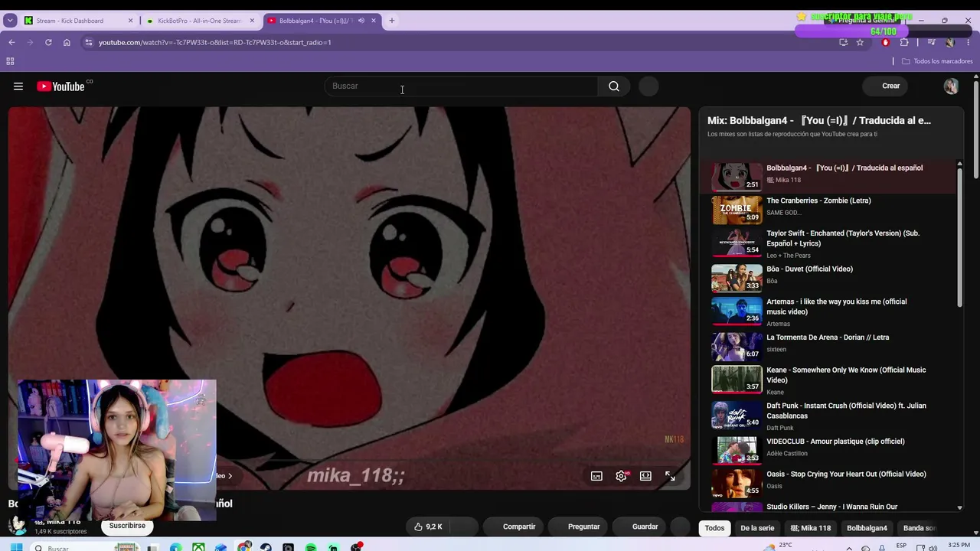Go to the YouTube home logo
This screenshot has width=980, height=551.
pos(60,86)
